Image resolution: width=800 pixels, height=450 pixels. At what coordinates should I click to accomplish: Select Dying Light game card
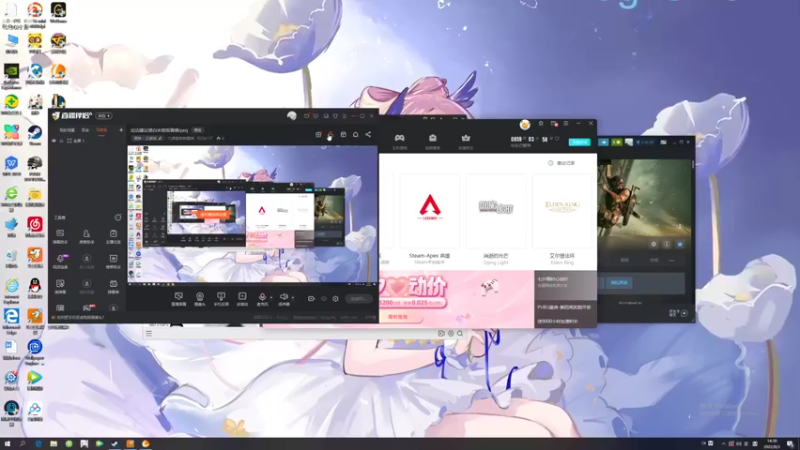496,219
